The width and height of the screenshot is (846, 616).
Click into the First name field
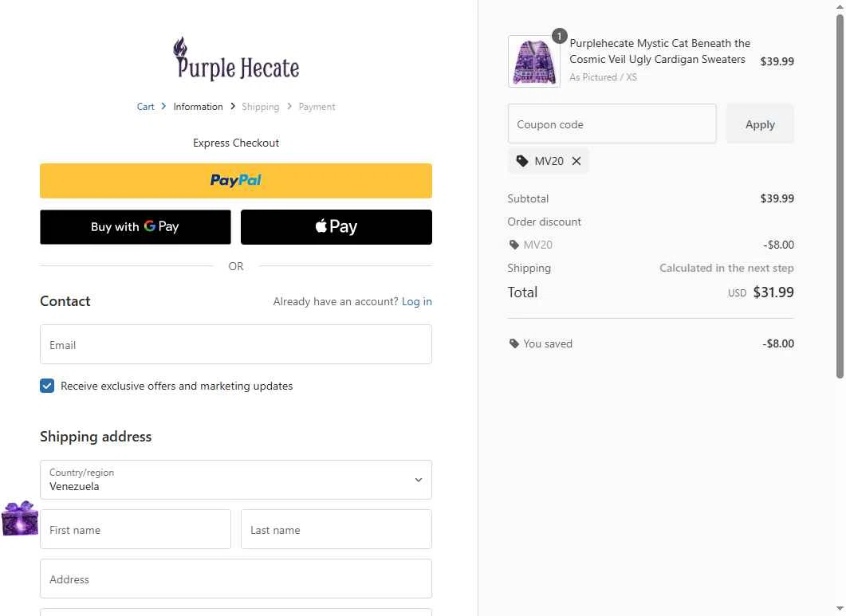136,529
